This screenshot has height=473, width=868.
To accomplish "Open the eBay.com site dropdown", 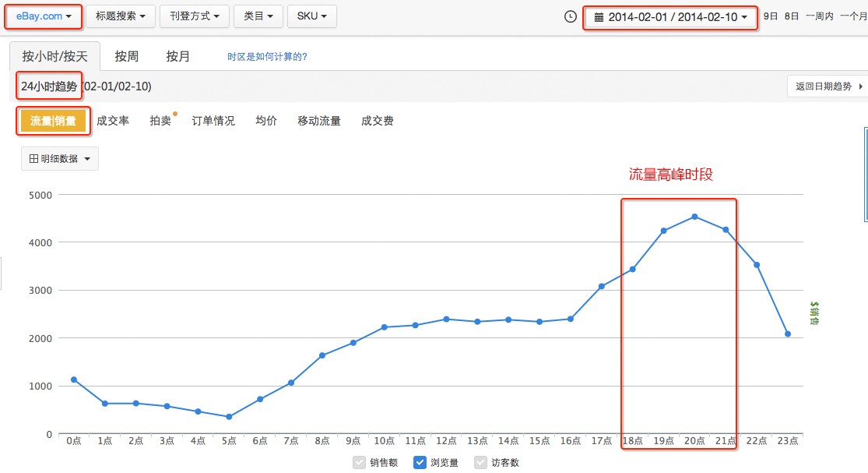I will tap(44, 16).
